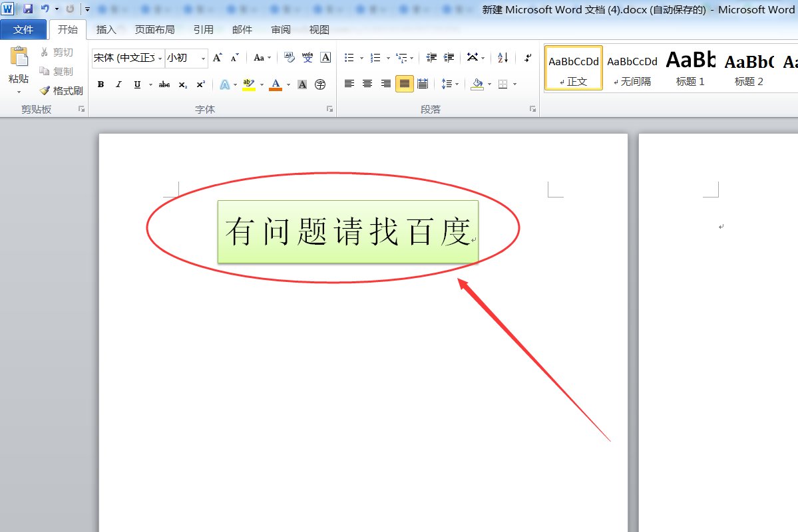The image size is (798, 532).
Task: Open the highlight color dropdown arrow
Action: click(x=262, y=84)
